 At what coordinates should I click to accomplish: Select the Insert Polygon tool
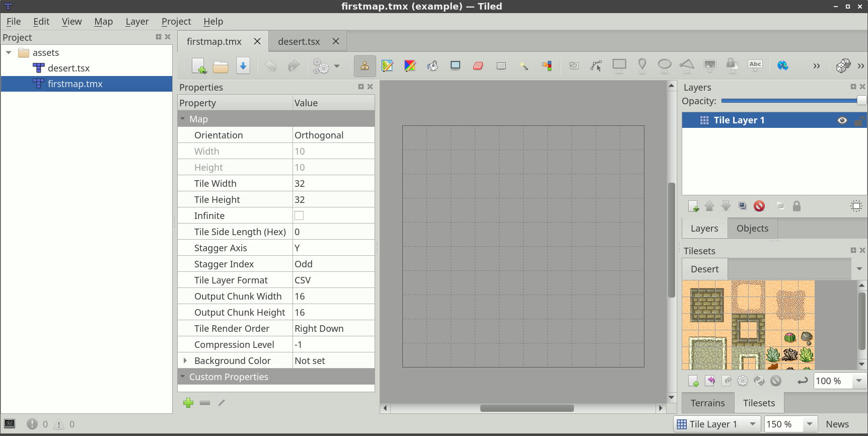(687, 66)
